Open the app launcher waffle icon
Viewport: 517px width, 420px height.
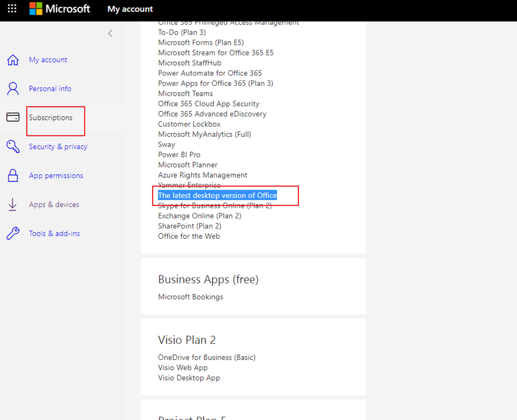click(x=12, y=9)
